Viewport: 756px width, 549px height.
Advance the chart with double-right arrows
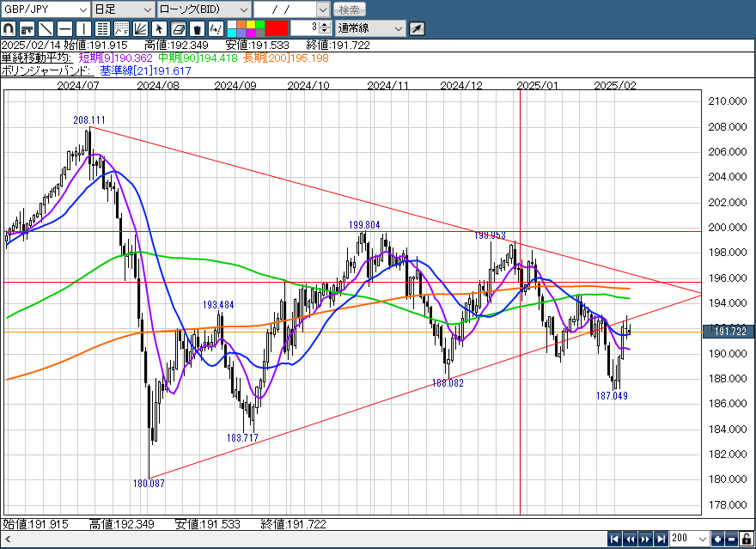[645, 539]
